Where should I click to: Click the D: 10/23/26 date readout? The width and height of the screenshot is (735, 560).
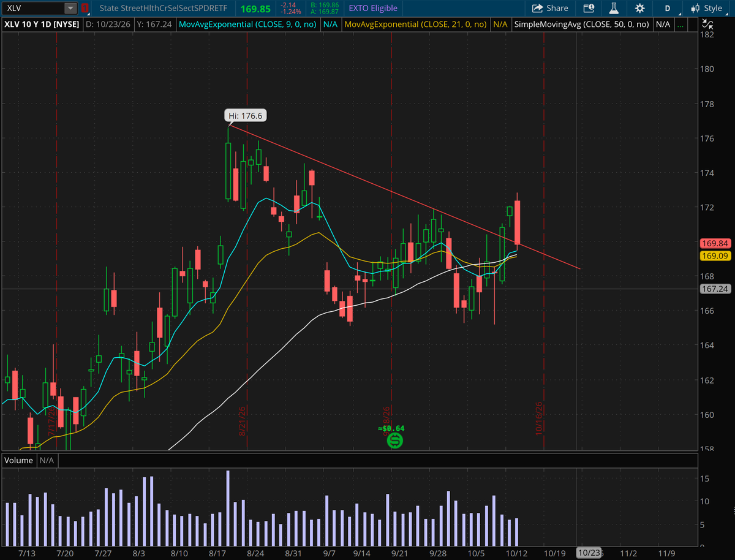[108, 25]
